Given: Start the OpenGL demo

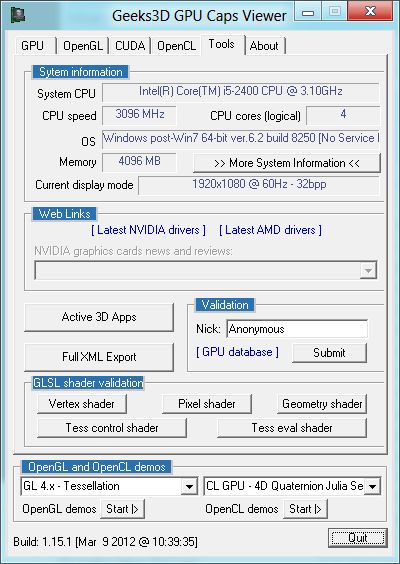Looking at the screenshot, I should point(122,509).
